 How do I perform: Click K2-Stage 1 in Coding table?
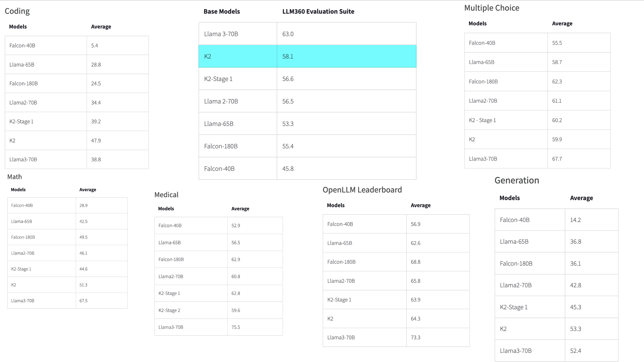click(22, 121)
